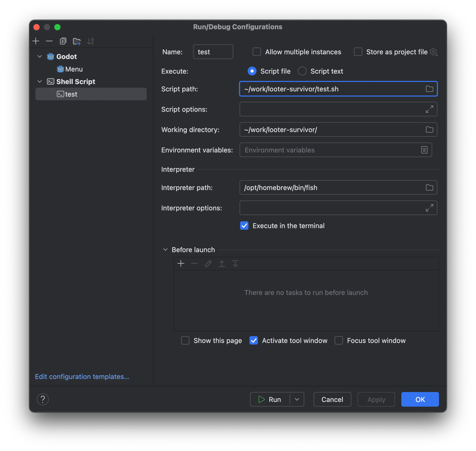
Task: Open the Run button dropdown arrow
Action: [x=297, y=399]
